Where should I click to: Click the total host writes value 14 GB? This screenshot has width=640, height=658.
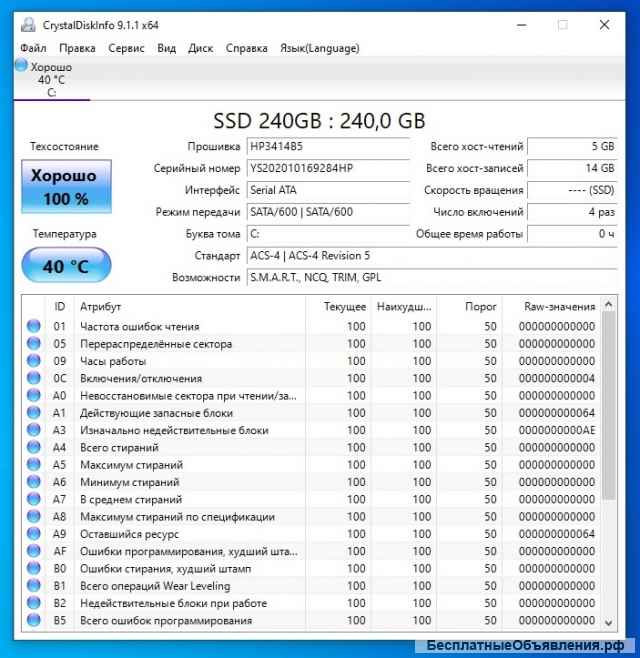coord(572,168)
